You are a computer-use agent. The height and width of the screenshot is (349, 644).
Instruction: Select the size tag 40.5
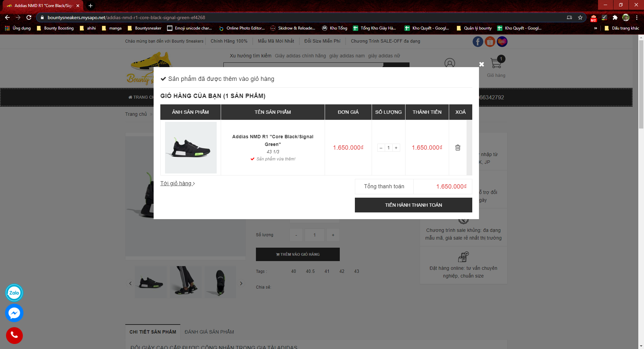[310, 271]
